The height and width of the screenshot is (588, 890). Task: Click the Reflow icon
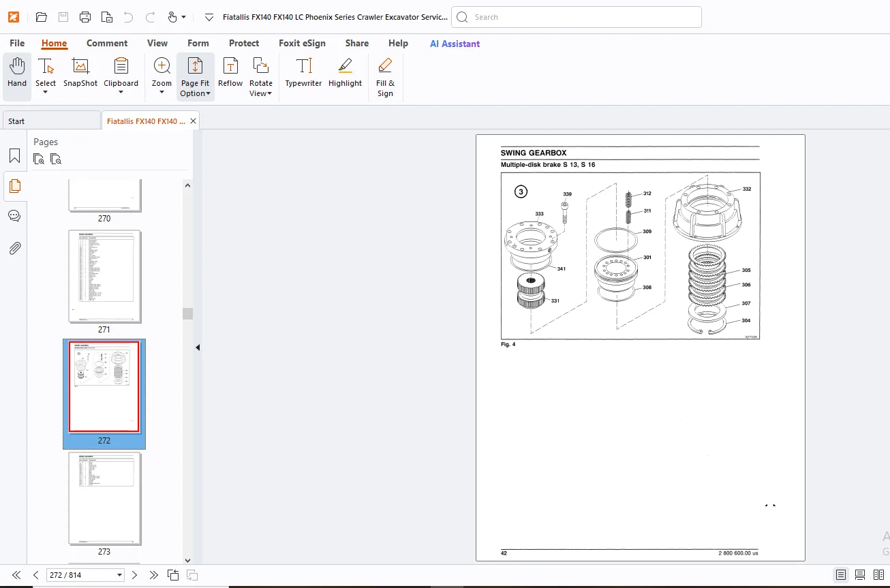pos(230,73)
